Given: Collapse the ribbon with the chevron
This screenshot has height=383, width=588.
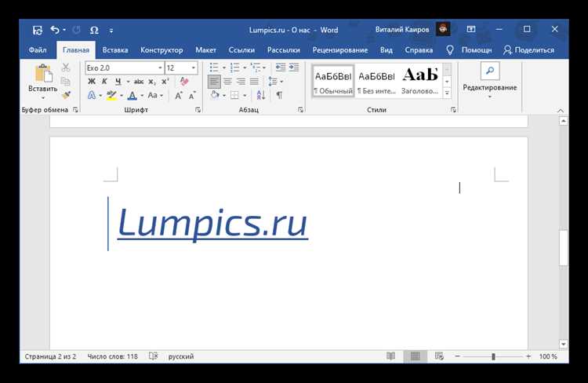Looking at the screenshot, I should pos(561,111).
